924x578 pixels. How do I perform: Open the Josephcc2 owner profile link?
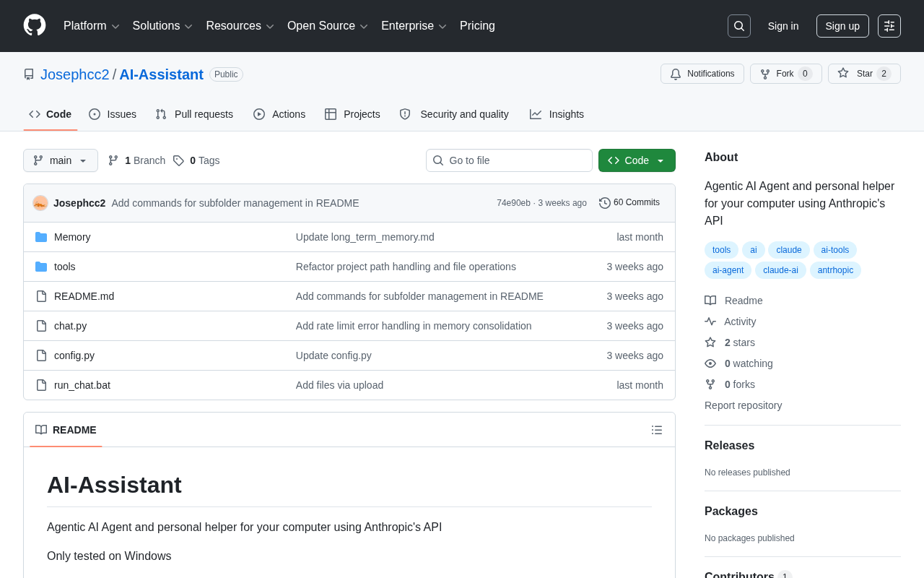[75, 74]
